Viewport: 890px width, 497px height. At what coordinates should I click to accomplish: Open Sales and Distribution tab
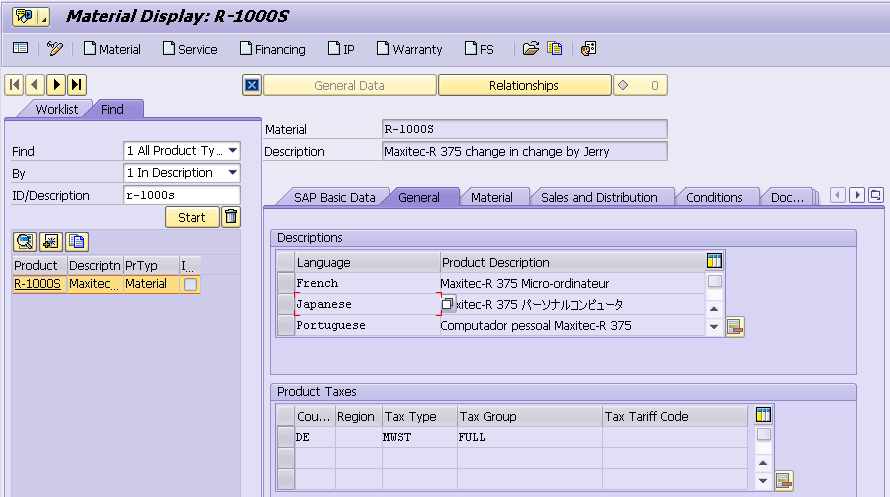pyautogui.click(x=599, y=197)
